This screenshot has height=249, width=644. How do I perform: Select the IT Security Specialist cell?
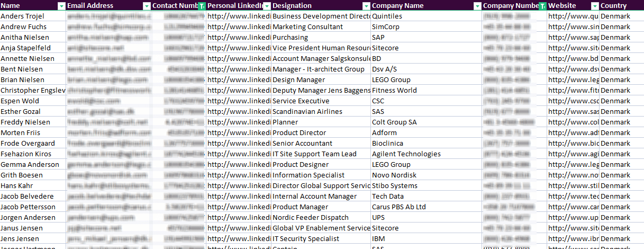click(x=321, y=239)
